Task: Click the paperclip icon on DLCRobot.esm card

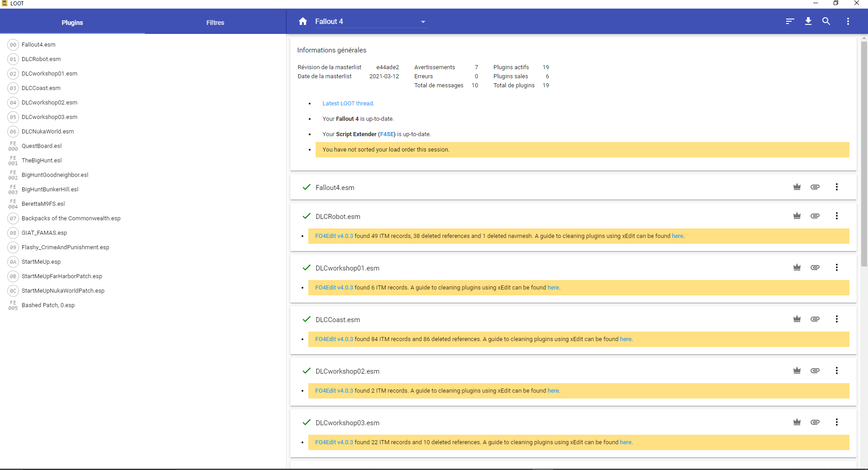Action: [815, 216]
